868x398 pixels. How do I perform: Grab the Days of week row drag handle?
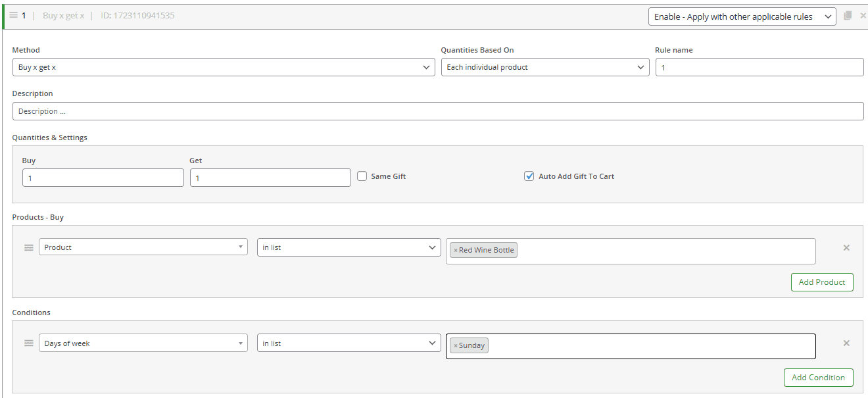pyautogui.click(x=29, y=343)
